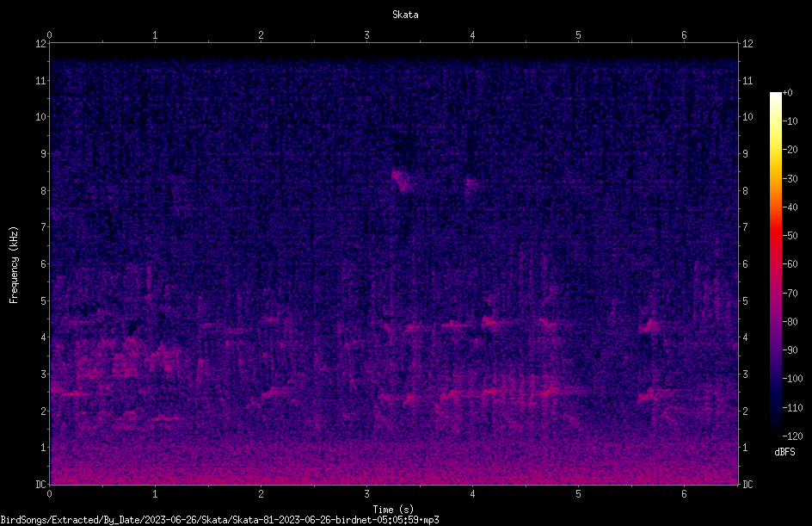The width and height of the screenshot is (812, 526).
Task: Click the "11" tick label on the left frequency axis
Action: point(40,80)
